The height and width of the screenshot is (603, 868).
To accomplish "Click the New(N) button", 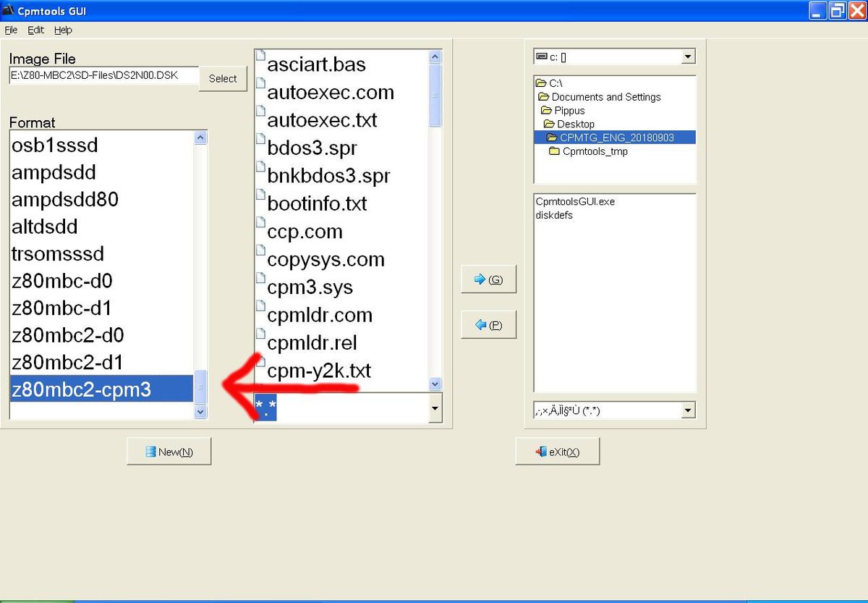I will tap(169, 452).
